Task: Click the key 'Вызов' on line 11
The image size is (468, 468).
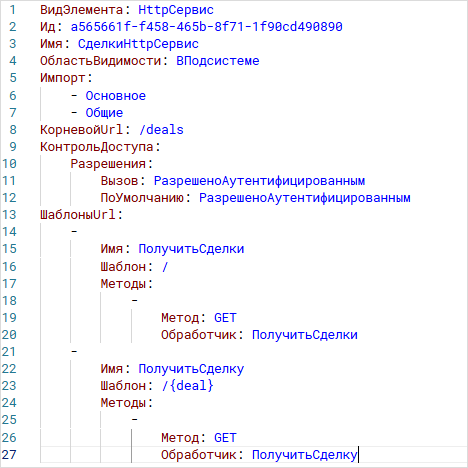Action: (x=119, y=181)
